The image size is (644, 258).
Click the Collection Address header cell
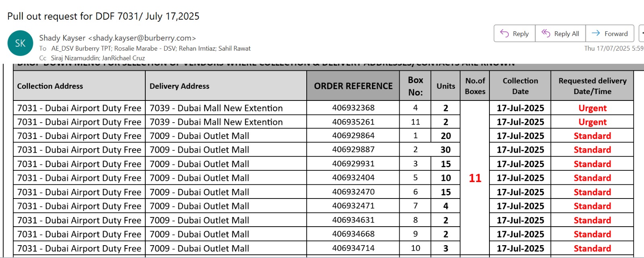[79, 86]
